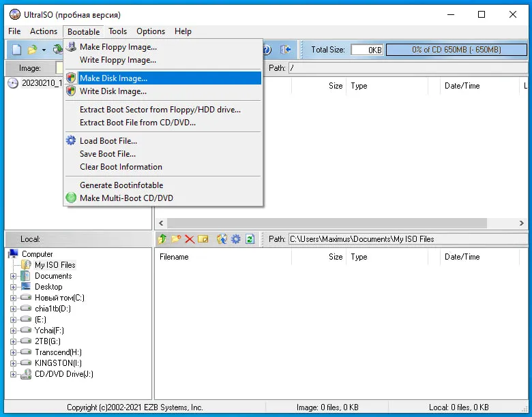Screen dimensions: 532x417
Task: Expand the Documents tree node
Action: click(13, 276)
